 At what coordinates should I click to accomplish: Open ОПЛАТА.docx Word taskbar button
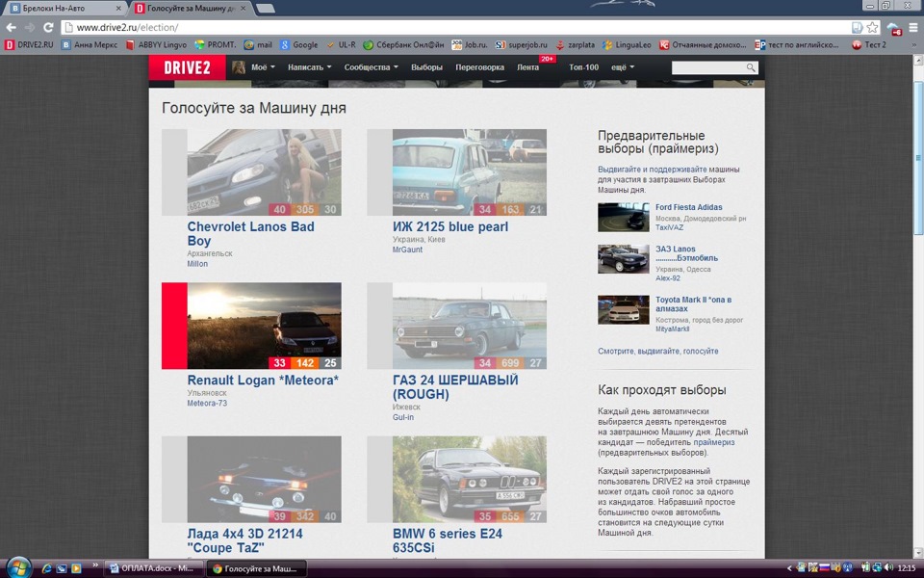(x=154, y=568)
